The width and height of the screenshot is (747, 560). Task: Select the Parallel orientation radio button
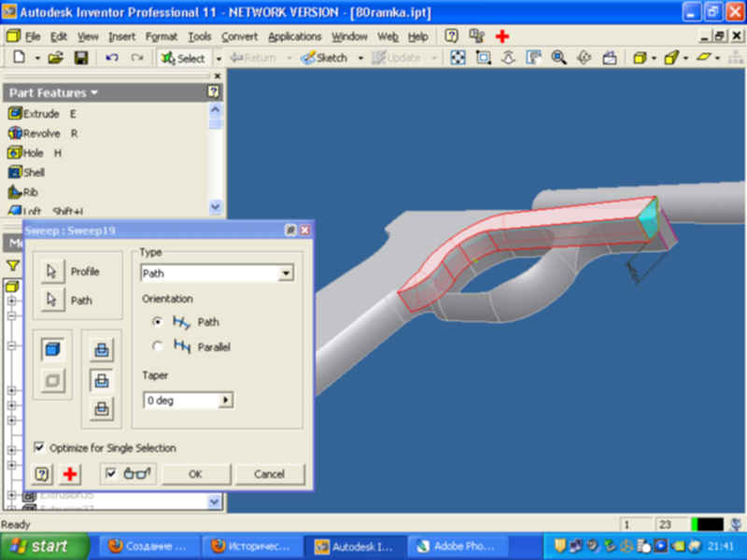[158, 346]
